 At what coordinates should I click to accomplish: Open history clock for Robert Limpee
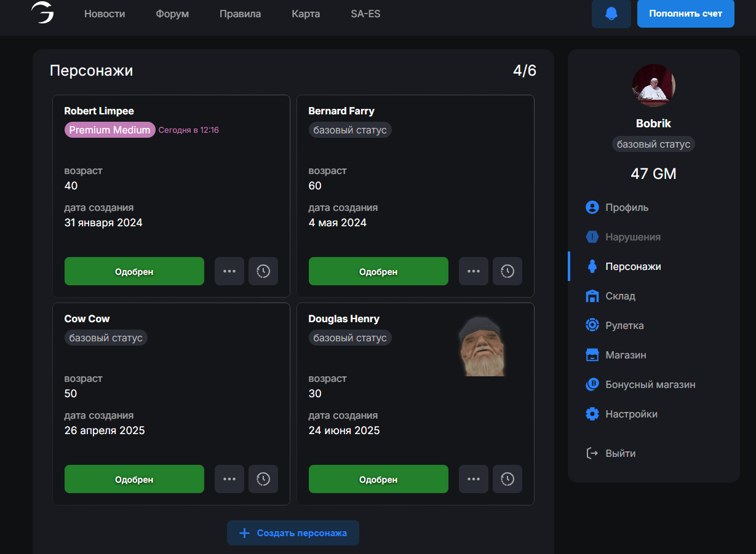point(263,271)
